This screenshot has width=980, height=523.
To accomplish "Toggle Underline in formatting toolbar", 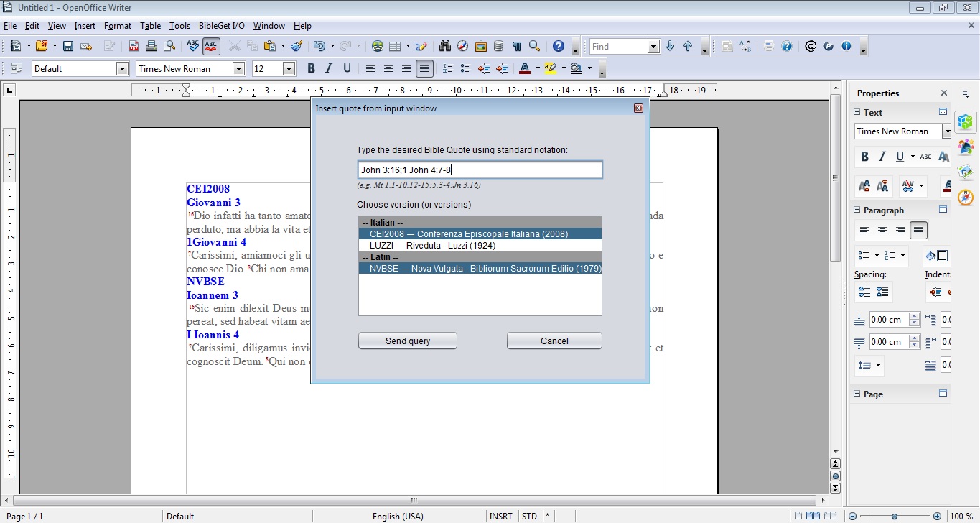I will (347, 68).
